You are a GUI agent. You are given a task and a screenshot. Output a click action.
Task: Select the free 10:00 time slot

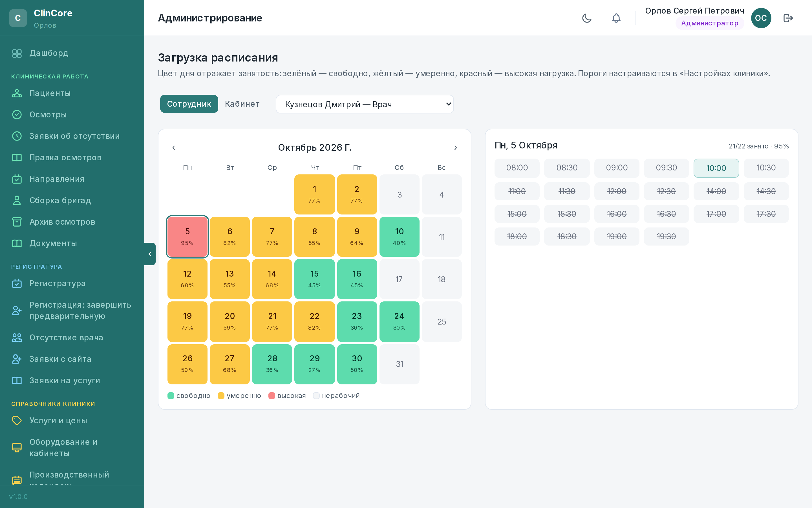coord(716,168)
